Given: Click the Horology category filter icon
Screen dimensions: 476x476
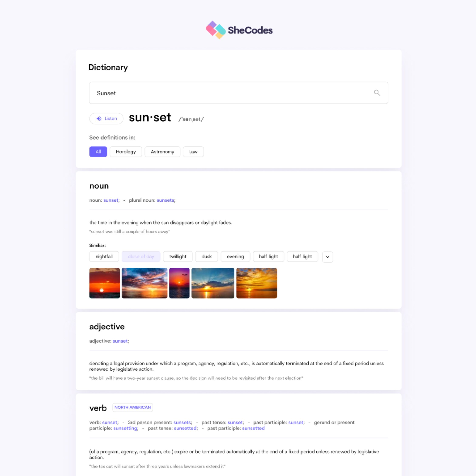Looking at the screenshot, I should tap(126, 151).
